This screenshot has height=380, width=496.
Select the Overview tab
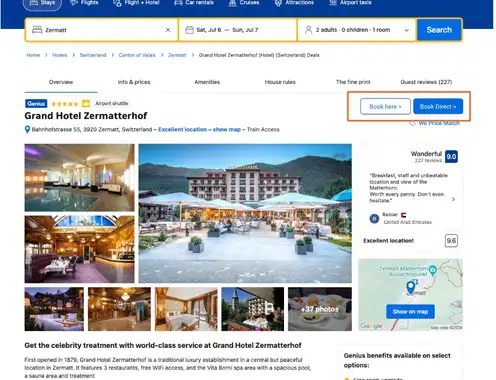click(61, 82)
